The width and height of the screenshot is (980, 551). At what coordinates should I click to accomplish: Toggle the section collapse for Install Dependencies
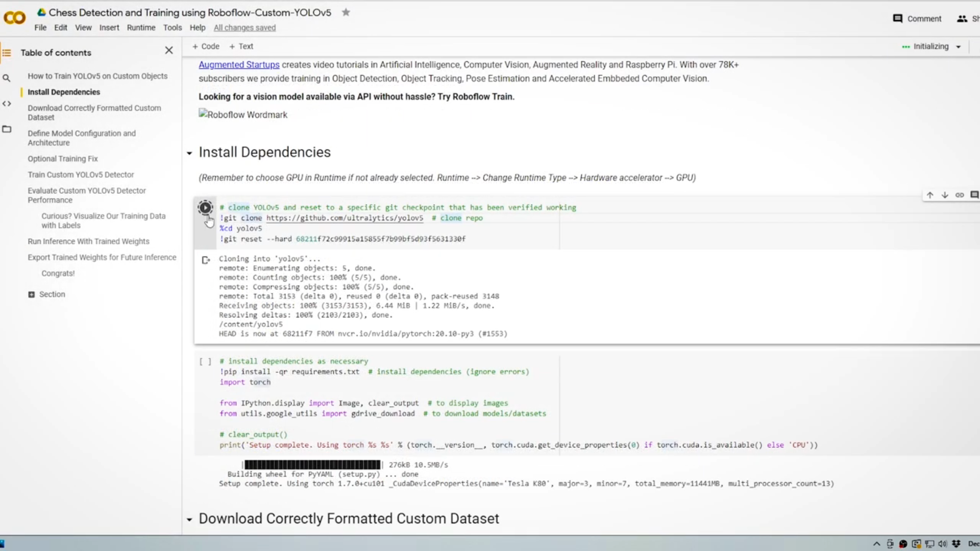point(189,152)
